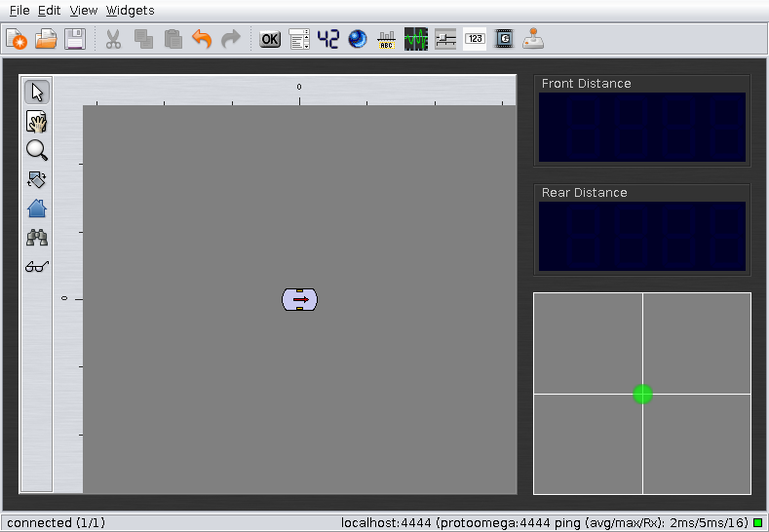Click the grey Redo arrow icon

(230, 39)
